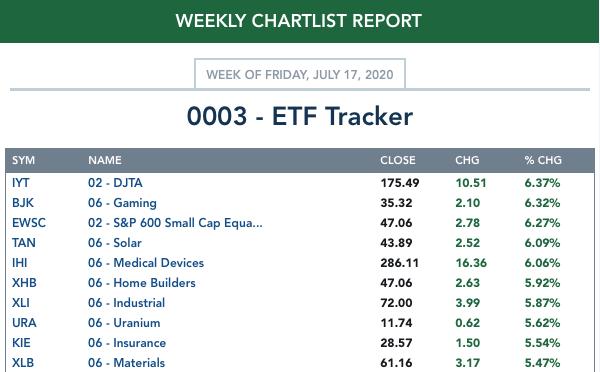The width and height of the screenshot is (600, 372).
Task: Click the SYM column header
Action: tap(23, 160)
